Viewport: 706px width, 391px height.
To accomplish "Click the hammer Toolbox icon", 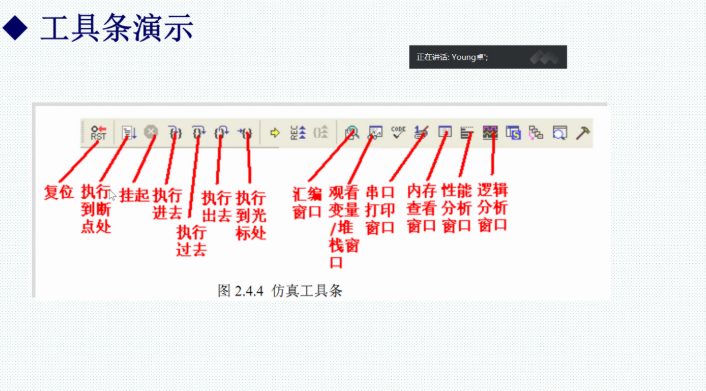I will coord(583,133).
